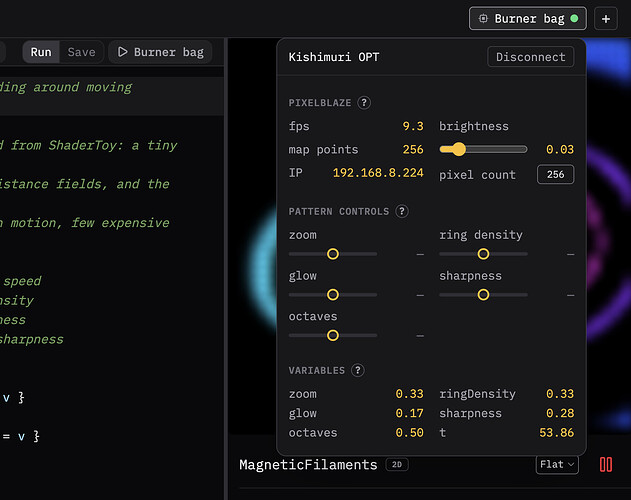Click the Kishimuri OPT device name
Viewport: 631px width, 500px height.
334,57
